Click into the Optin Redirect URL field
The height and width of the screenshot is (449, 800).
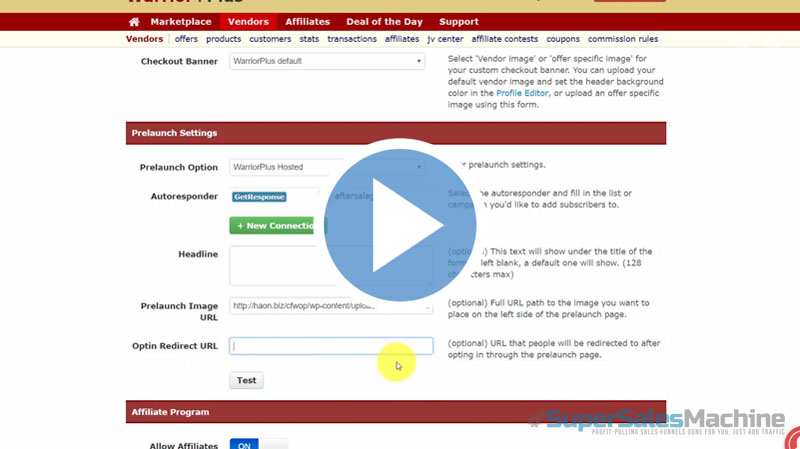[331, 346]
